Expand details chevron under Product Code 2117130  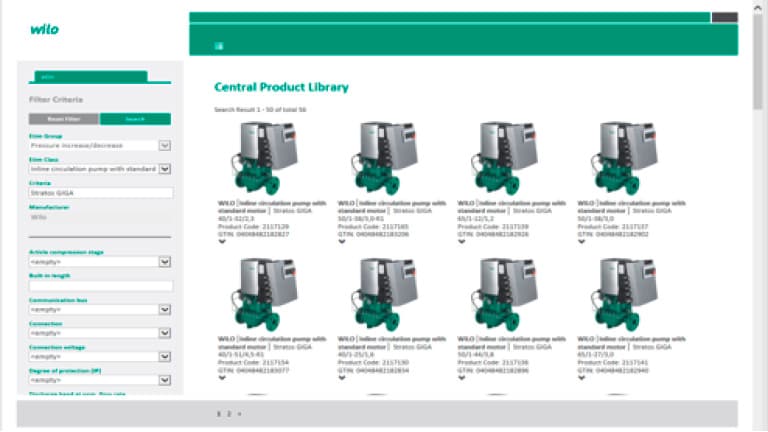342,378
